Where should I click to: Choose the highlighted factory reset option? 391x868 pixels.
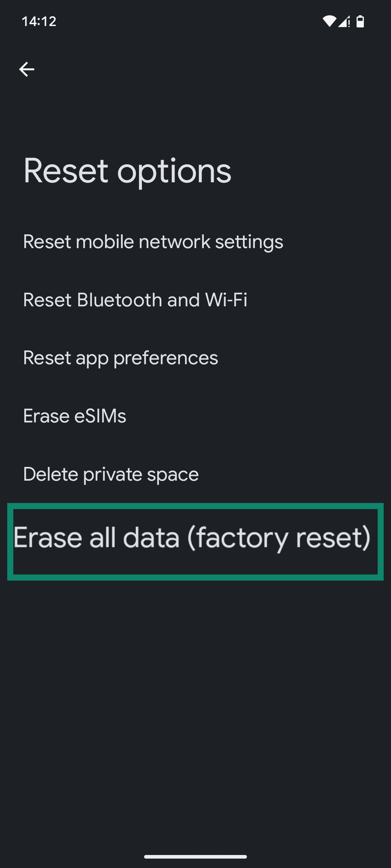click(x=192, y=538)
